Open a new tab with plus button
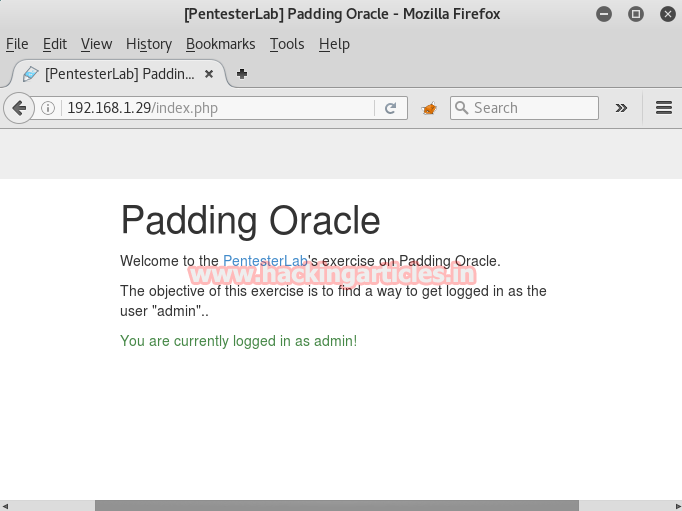Image resolution: width=682 pixels, height=511 pixels. pos(242,74)
